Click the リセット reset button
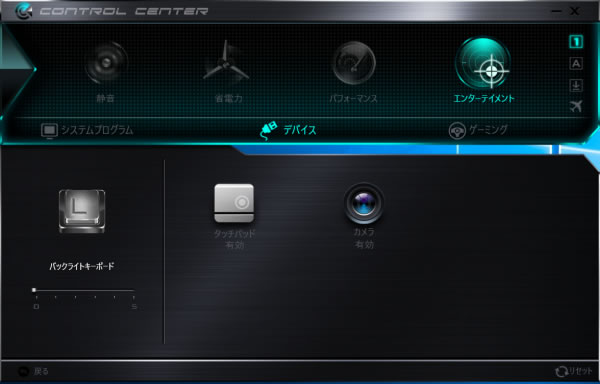Viewport: 600px width, 384px height. (x=574, y=371)
